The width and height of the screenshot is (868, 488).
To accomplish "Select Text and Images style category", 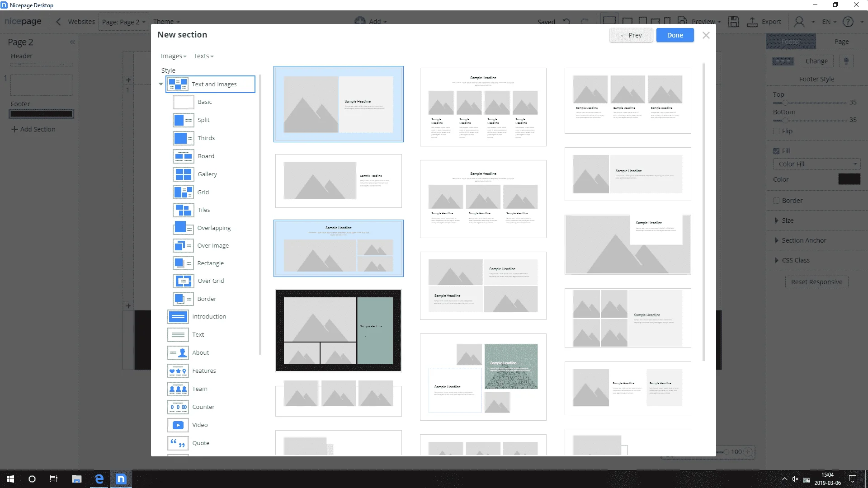I will pos(211,84).
